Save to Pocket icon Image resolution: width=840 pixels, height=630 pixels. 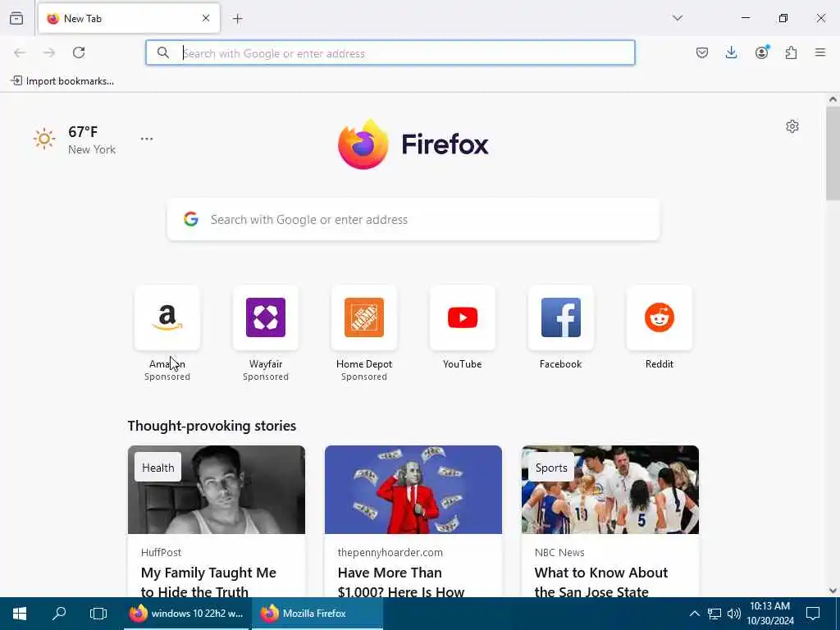click(702, 52)
